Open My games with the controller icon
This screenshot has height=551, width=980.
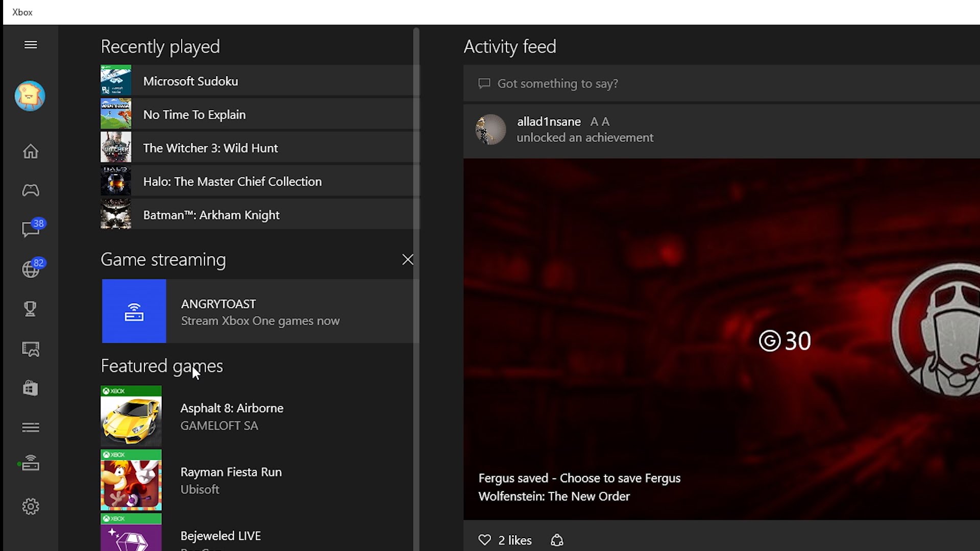30,190
